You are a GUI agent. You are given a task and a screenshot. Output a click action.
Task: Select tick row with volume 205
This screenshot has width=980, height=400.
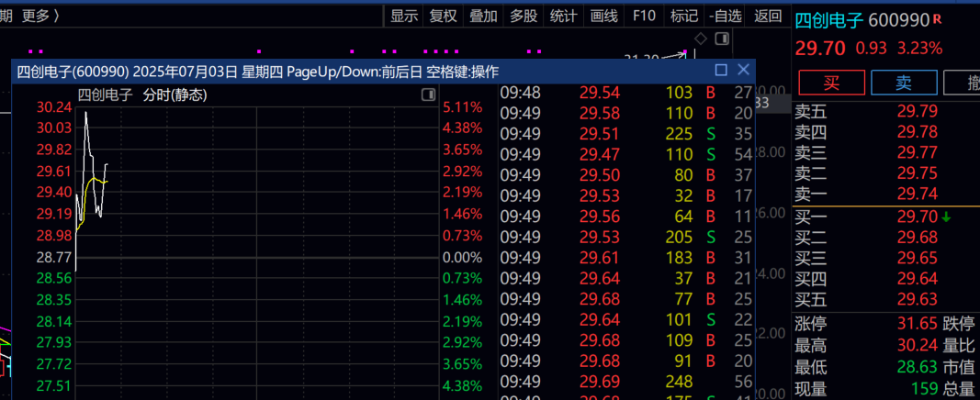pos(626,237)
